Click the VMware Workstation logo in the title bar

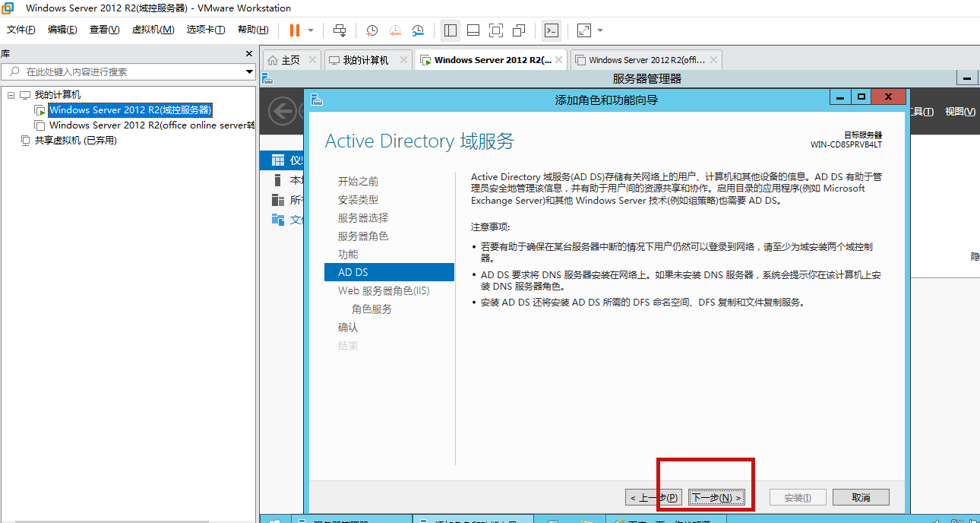[8, 8]
